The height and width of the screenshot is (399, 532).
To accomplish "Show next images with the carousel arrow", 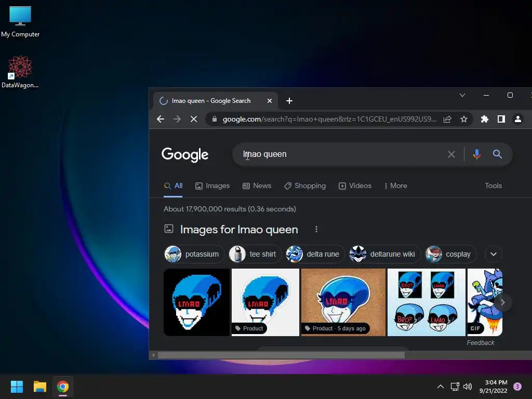I will [x=503, y=302].
